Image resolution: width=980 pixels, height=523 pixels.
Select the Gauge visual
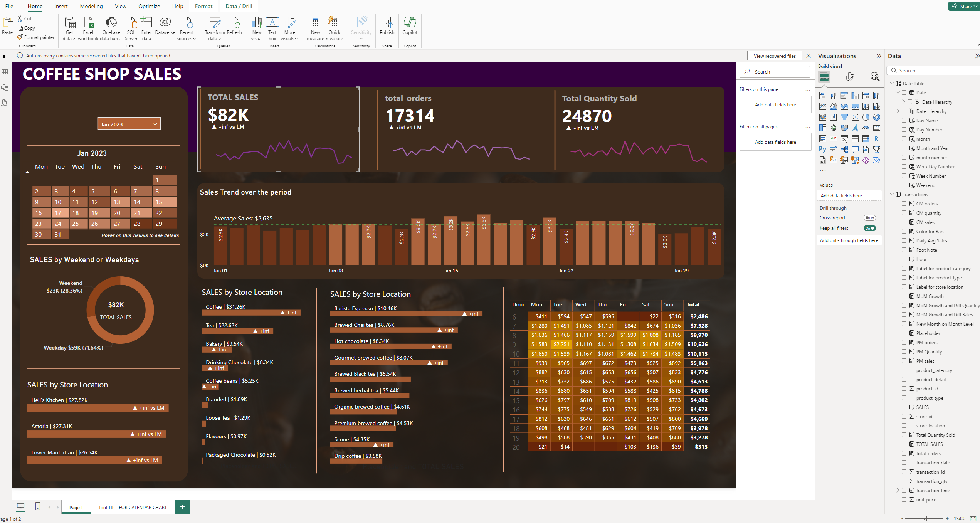pyautogui.click(x=866, y=128)
